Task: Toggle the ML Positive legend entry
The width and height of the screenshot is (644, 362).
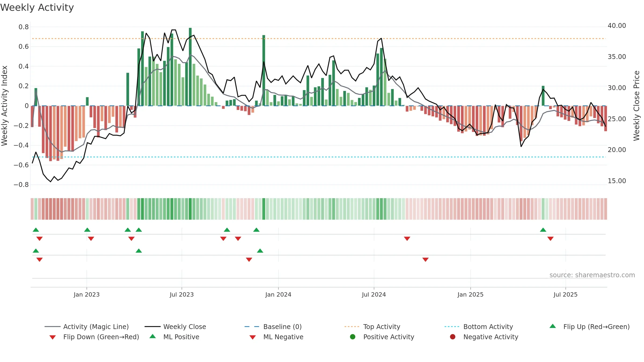Action: click(x=174, y=337)
